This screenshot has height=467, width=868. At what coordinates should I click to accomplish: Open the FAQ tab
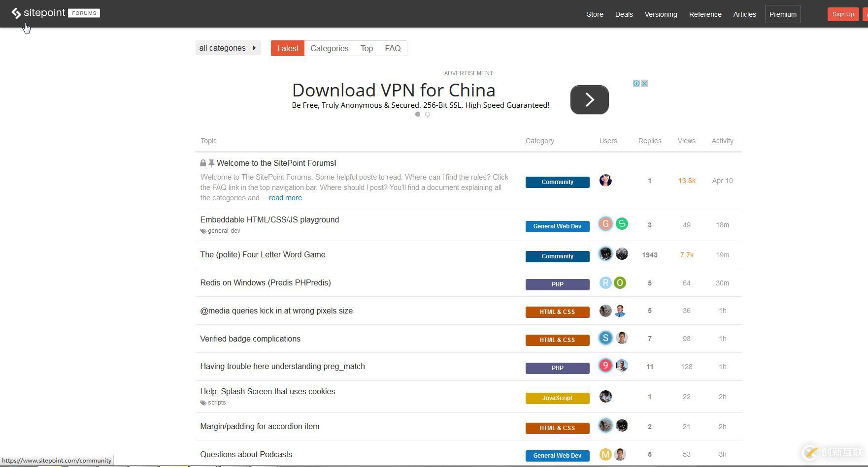pyautogui.click(x=393, y=48)
